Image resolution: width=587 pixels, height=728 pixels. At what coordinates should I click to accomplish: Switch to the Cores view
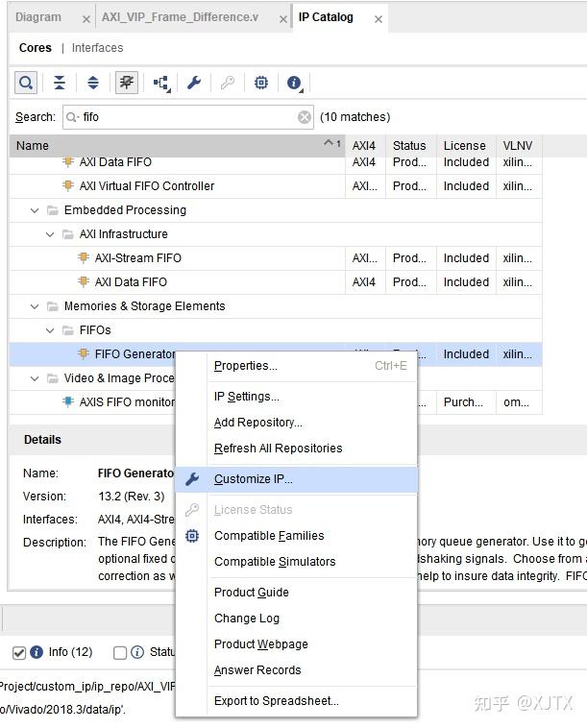point(36,48)
